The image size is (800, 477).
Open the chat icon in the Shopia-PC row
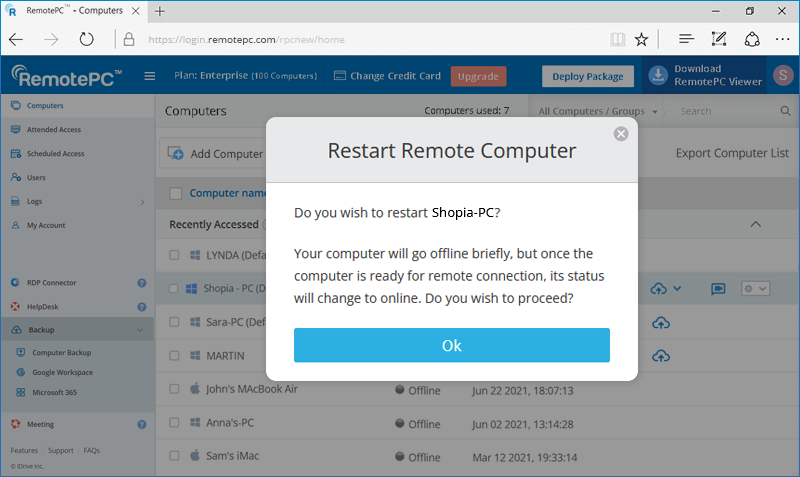coord(718,289)
